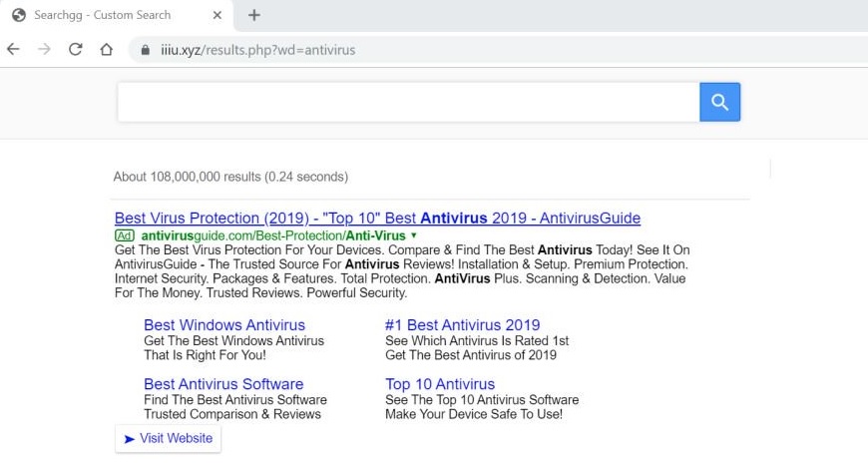Screen dimensions: 868x463
Task: Open the #1 Best Antivirus 2019 sitelink
Action: pyautogui.click(x=462, y=324)
